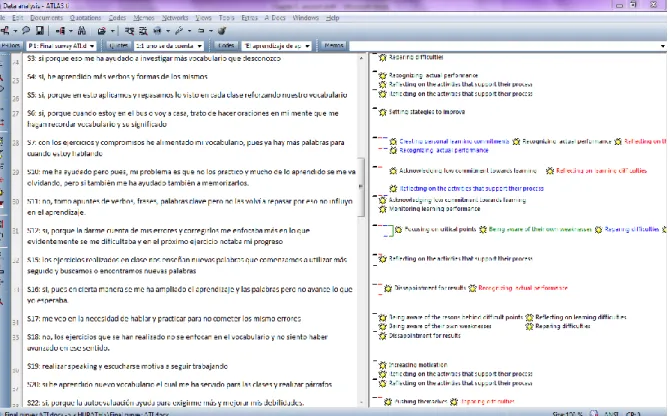The width and height of the screenshot is (670, 416).
Task: Select the 'Increasing motivation' code label
Action: (x=418, y=365)
